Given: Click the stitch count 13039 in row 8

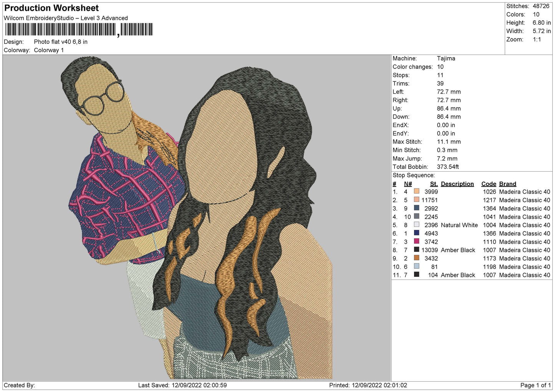Looking at the screenshot, I should [429, 250].
